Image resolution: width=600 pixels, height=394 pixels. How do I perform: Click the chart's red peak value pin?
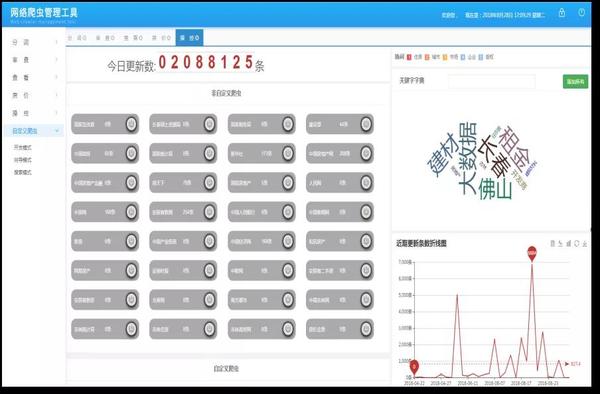[532, 253]
